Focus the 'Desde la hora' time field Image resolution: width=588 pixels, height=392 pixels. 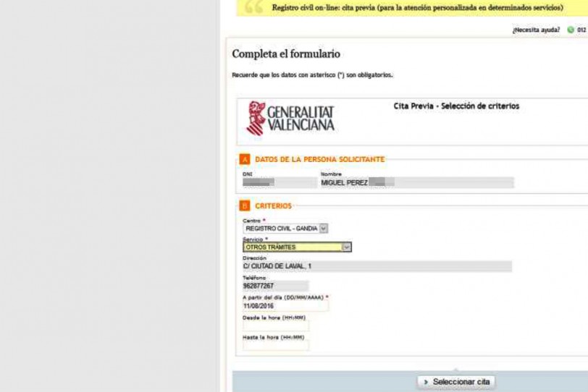pos(276,326)
